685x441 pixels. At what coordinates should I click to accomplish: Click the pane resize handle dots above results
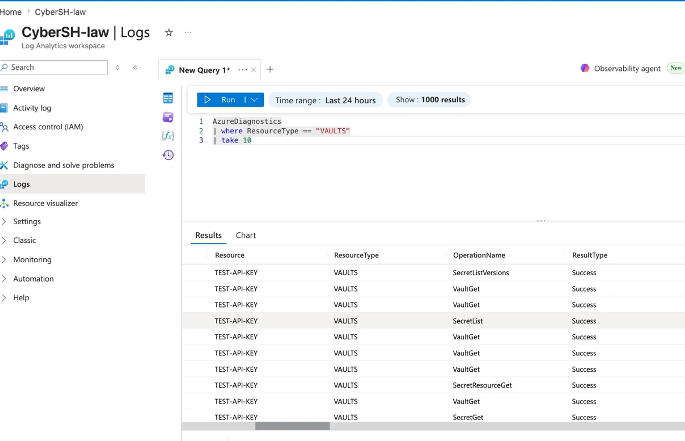(x=541, y=221)
